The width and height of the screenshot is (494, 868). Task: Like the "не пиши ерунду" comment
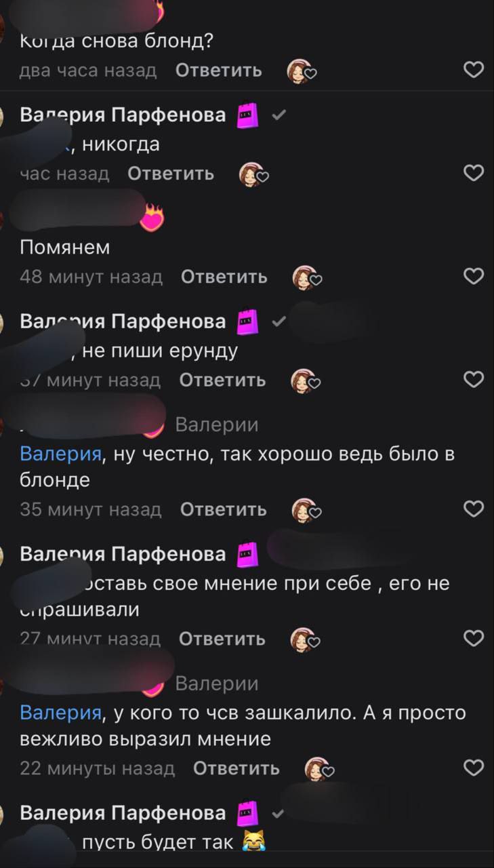(474, 379)
